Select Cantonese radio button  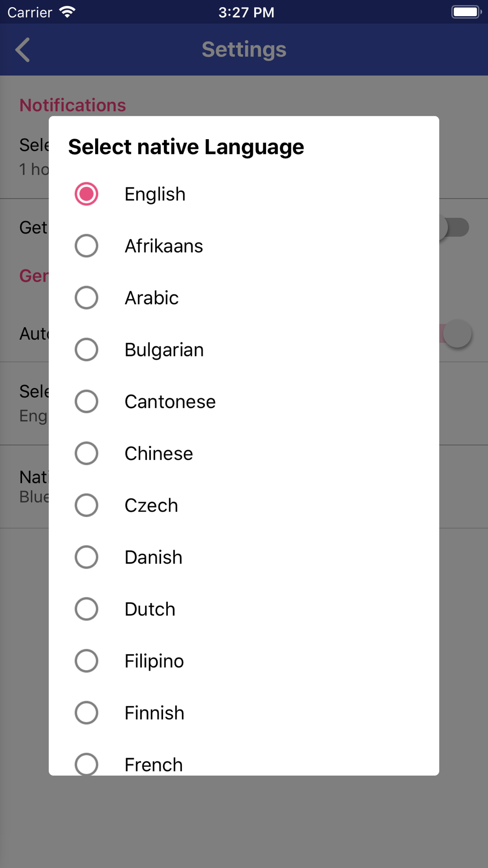click(86, 402)
